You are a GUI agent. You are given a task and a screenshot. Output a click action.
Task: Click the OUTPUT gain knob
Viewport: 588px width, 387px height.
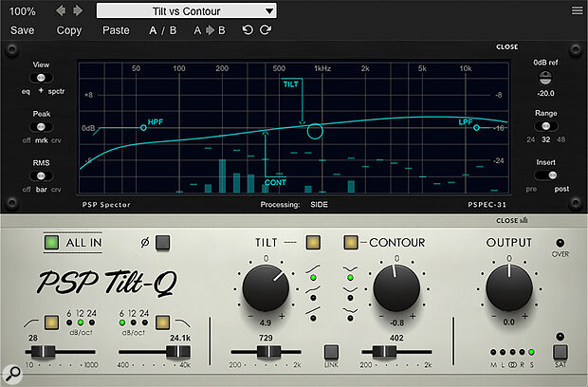(x=509, y=288)
